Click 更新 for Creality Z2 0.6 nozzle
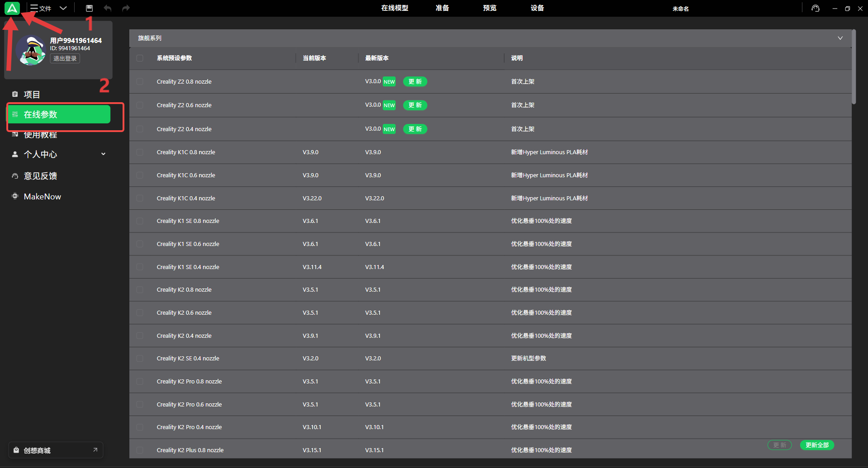This screenshot has width=868, height=468. pyautogui.click(x=415, y=105)
